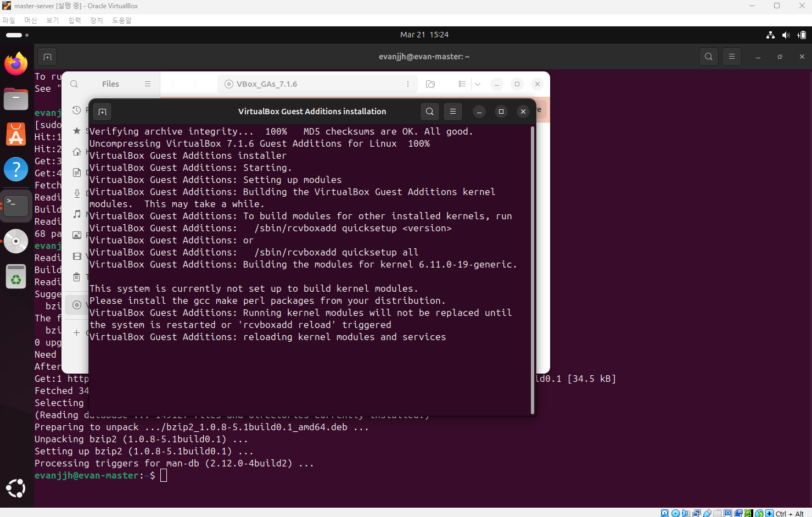Open the 도움말 menu in VirtualBox

pyautogui.click(x=122, y=20)
